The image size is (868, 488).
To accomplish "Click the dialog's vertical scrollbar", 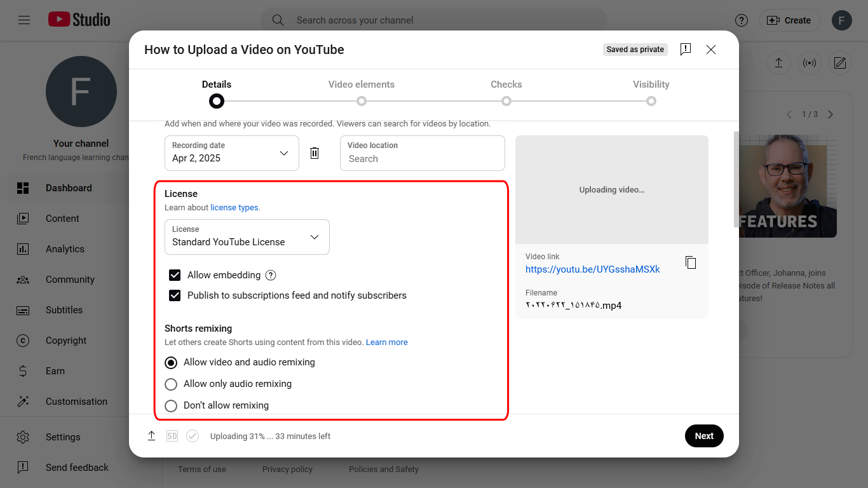I will pos(736,179).
